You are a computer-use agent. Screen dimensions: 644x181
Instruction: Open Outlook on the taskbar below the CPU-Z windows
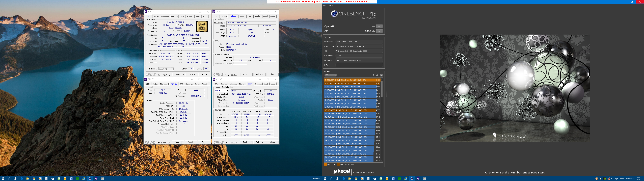point(65,178)
